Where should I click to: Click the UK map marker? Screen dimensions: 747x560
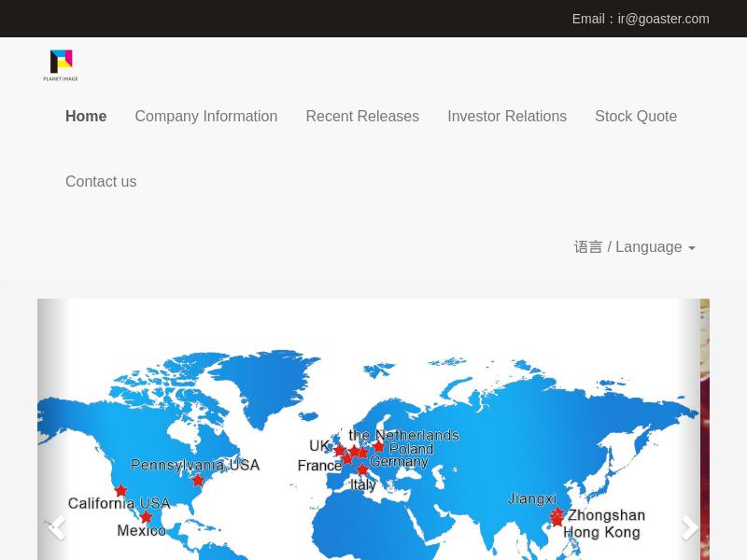pyautogui.click(x=342, y=449)
